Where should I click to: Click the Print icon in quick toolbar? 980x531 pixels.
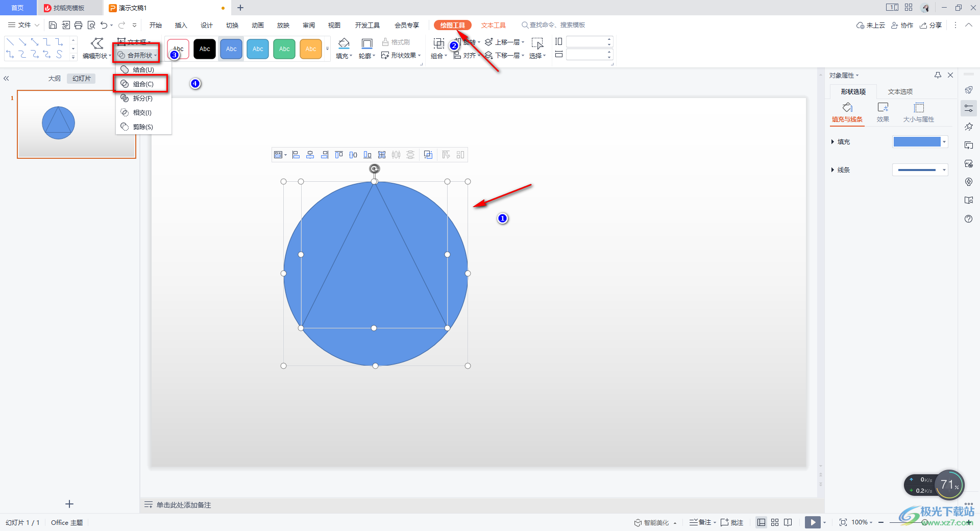[78, 25]
